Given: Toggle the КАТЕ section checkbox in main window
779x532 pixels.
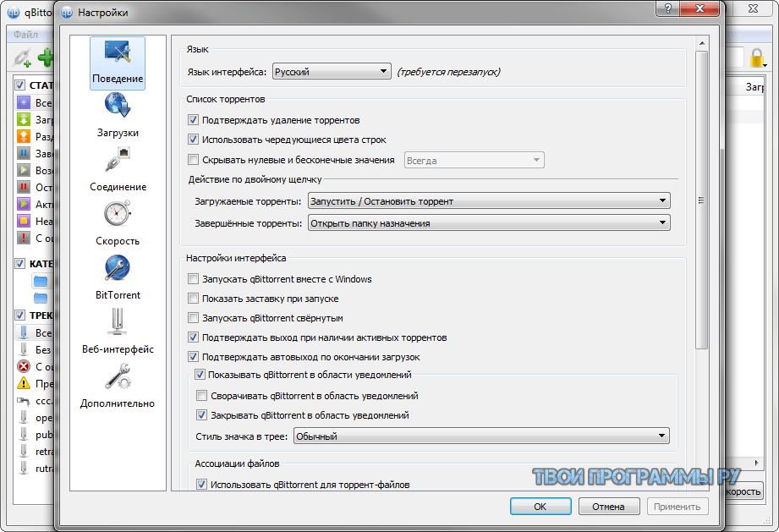Looking at the screenshot, I should click(19, 263).
